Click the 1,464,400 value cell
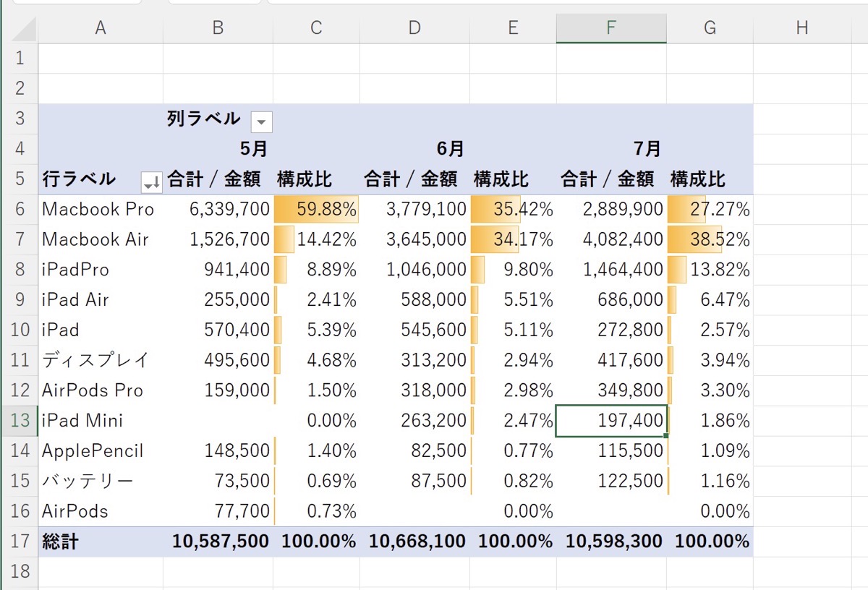The width and height of the screenshot is (868, 590). [x=611, y=270]
